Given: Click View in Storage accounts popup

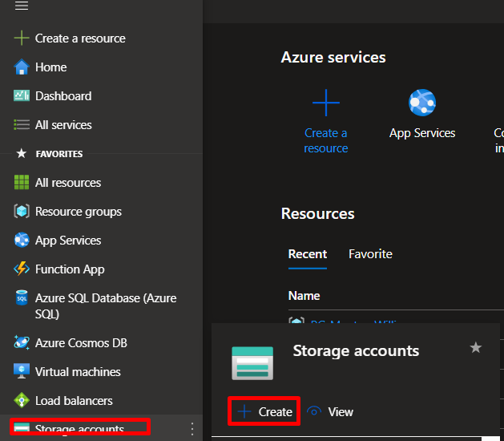Looking at the screenshot, I should pyautogui.click(x=330, y=412).
